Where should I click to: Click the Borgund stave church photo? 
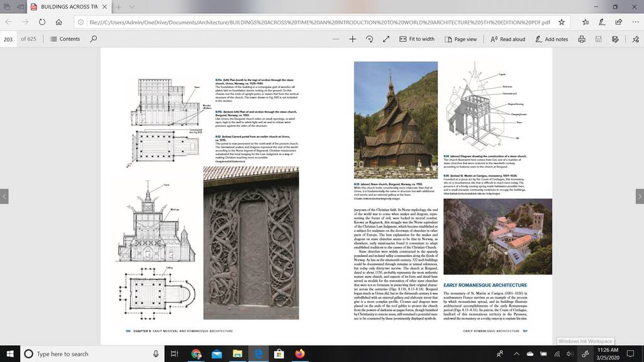click(396, 120)
